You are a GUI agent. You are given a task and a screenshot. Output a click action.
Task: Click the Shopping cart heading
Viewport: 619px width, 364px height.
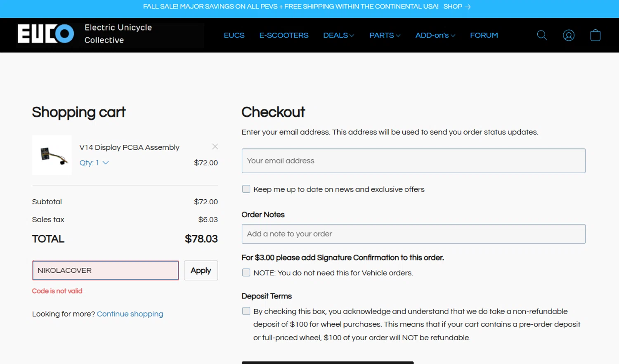(x=79, y=112)
